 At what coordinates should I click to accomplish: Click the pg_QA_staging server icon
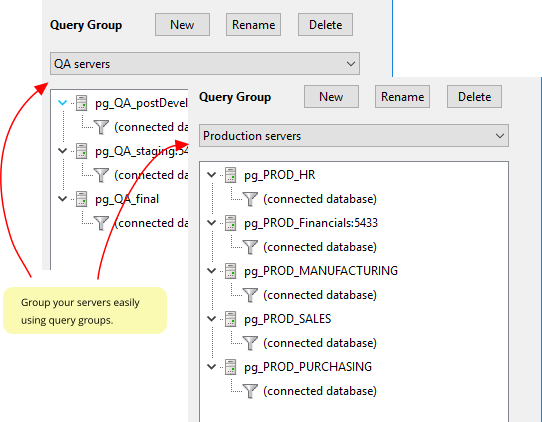pos(82,151)
